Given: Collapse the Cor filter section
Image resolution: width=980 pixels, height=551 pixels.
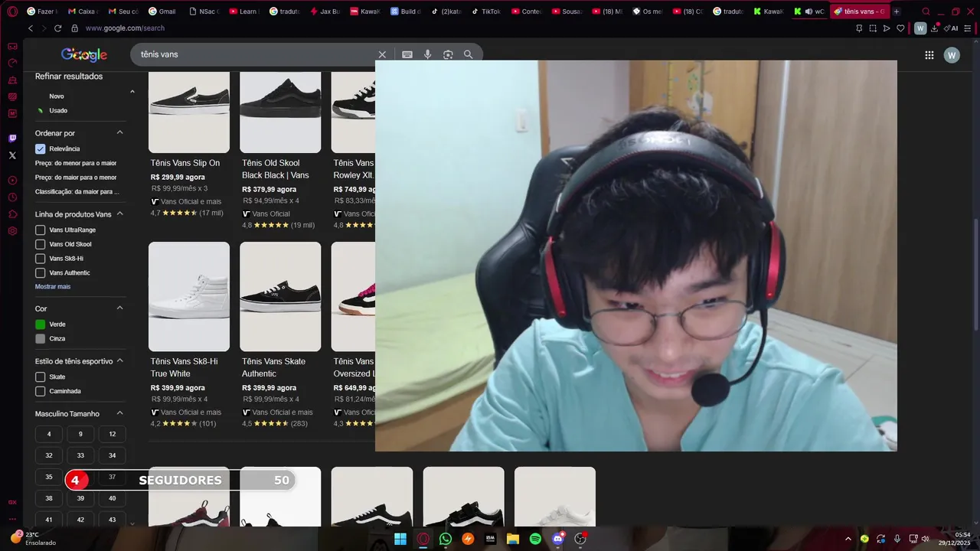Looking at the screenshot, I should [x=120, y=308].
